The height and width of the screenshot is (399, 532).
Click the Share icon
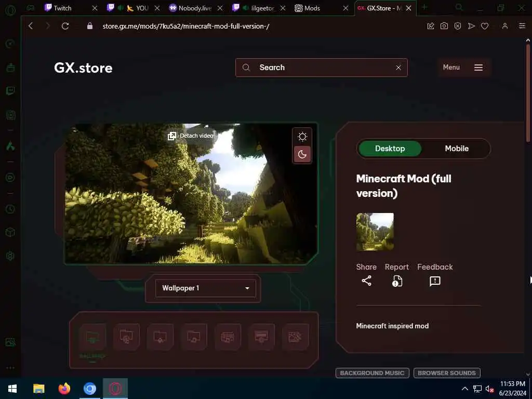(x=366, y=281)
